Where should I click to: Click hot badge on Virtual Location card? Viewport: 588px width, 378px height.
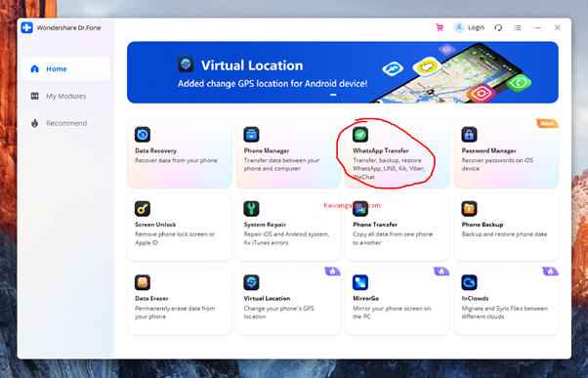(x=332, y=271)
